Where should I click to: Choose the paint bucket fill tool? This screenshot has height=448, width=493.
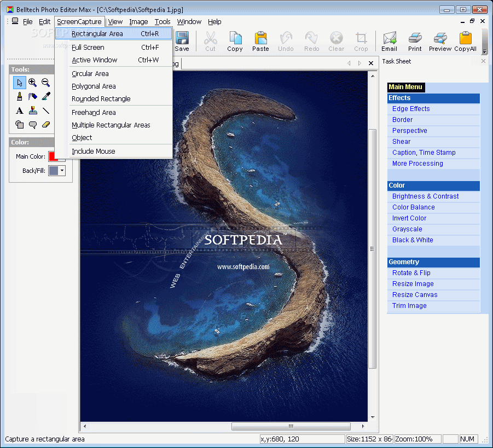(32, 96)
